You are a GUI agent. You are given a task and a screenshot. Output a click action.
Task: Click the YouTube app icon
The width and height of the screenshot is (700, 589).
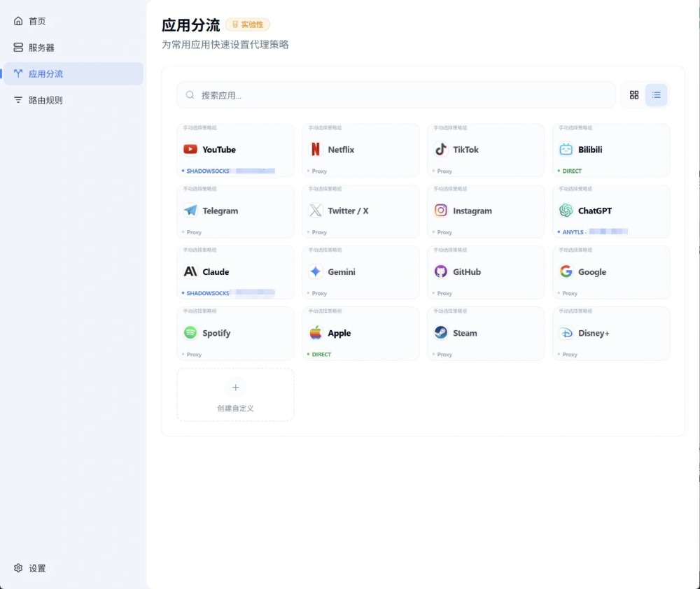click(x=190, y=150)
